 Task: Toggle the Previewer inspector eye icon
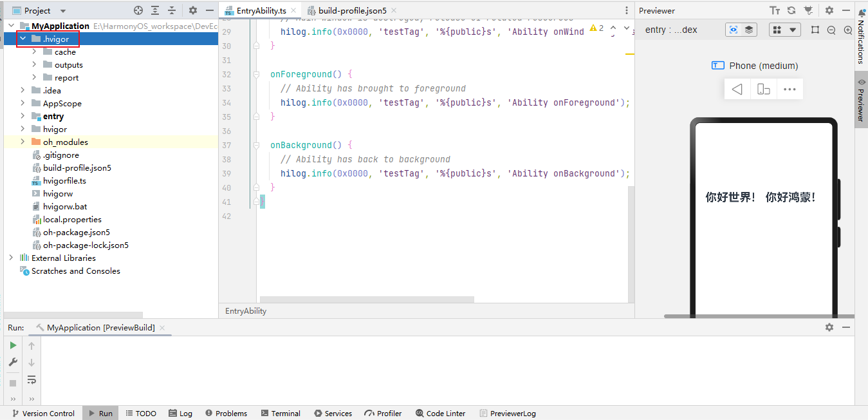734,30
